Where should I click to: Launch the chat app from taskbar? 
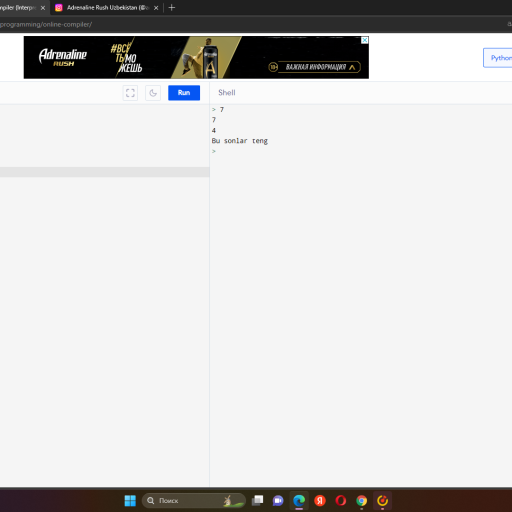[x=278, y=500]
